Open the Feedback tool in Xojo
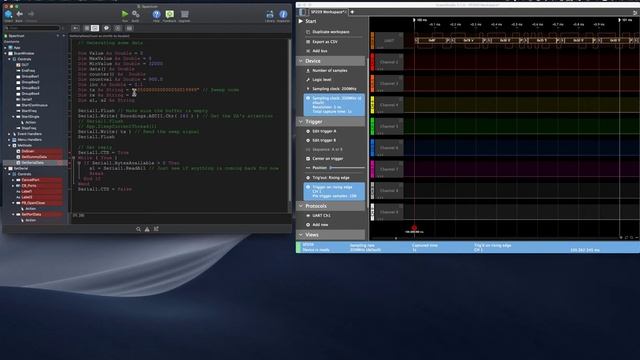 pos(170,14)
